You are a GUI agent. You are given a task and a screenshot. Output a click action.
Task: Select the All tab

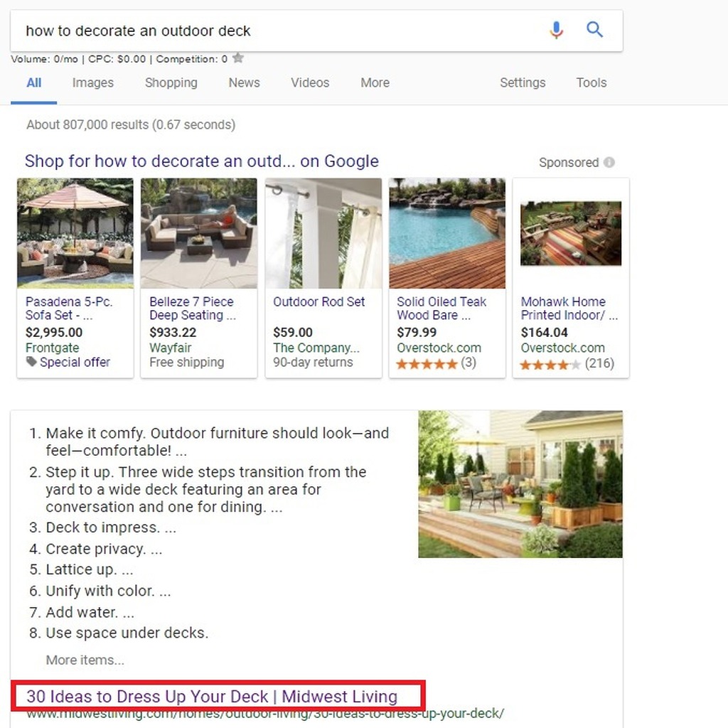point(34,82)
